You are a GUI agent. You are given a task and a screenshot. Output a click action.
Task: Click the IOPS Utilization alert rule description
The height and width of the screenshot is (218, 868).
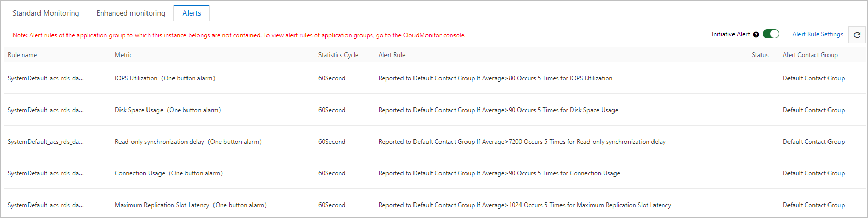495,78
